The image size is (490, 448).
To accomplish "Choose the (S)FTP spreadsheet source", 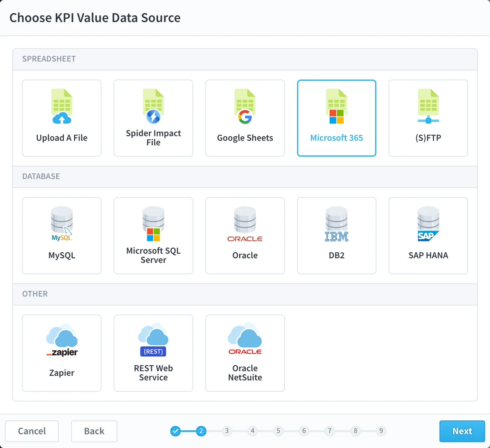I will [428, 118].
